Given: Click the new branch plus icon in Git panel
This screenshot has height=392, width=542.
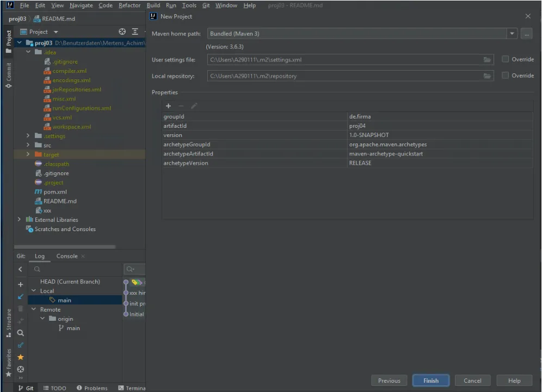Looking at the screenshot, I should point(20,284).
